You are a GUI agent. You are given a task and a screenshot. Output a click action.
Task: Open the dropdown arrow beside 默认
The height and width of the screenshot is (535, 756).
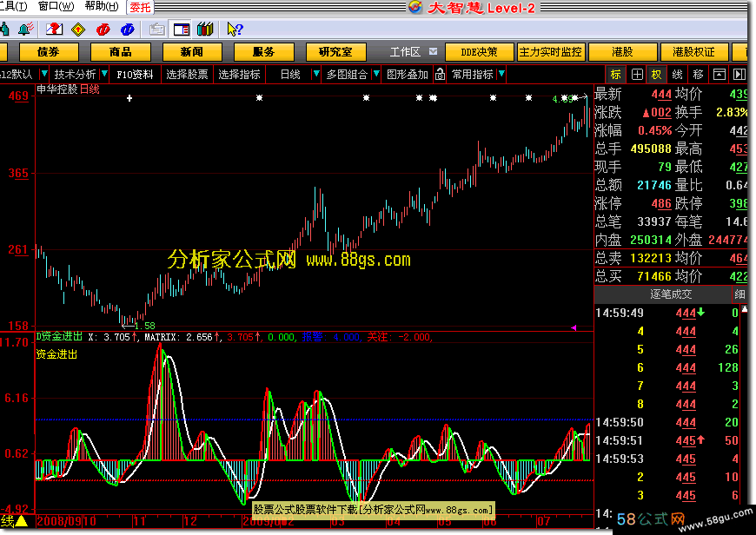tap(43, 74)
